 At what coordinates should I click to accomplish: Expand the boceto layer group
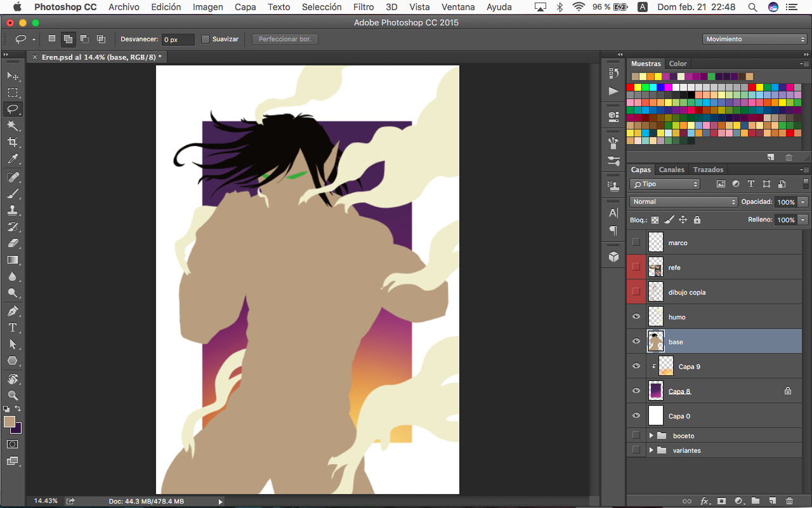651,436
